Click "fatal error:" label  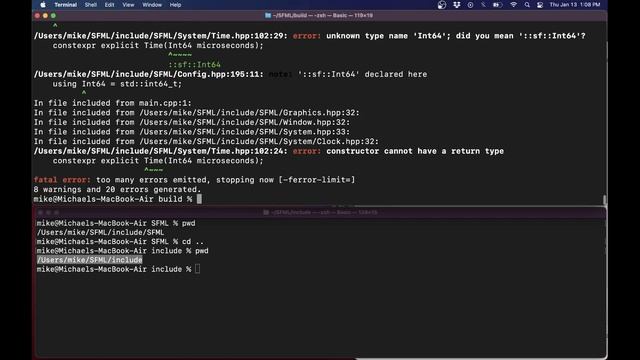(62, 180)
